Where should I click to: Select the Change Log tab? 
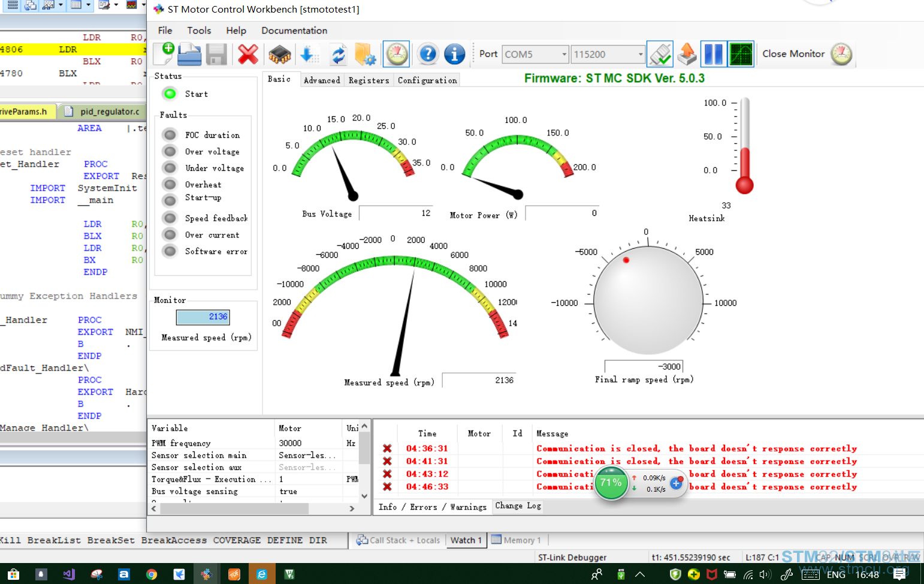click(518, 506)
